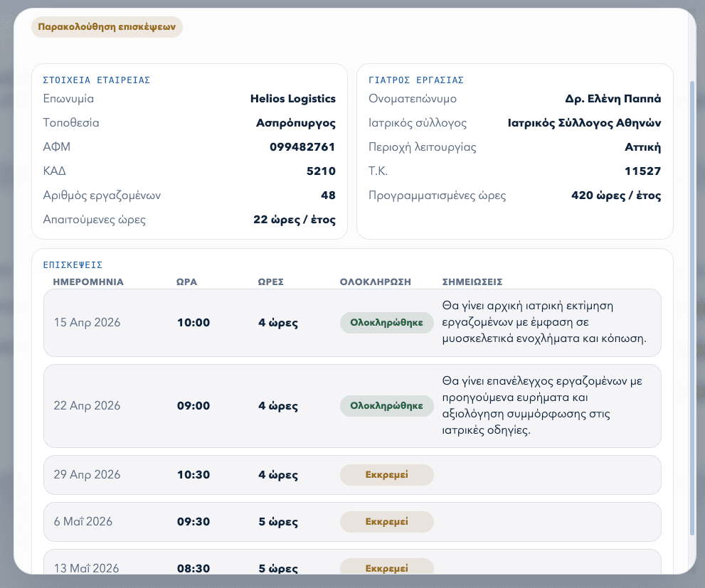Click the ΗΜΕΡΟΜΗΝΙΑ column header
705x588 pixels.
coord(88,282)
